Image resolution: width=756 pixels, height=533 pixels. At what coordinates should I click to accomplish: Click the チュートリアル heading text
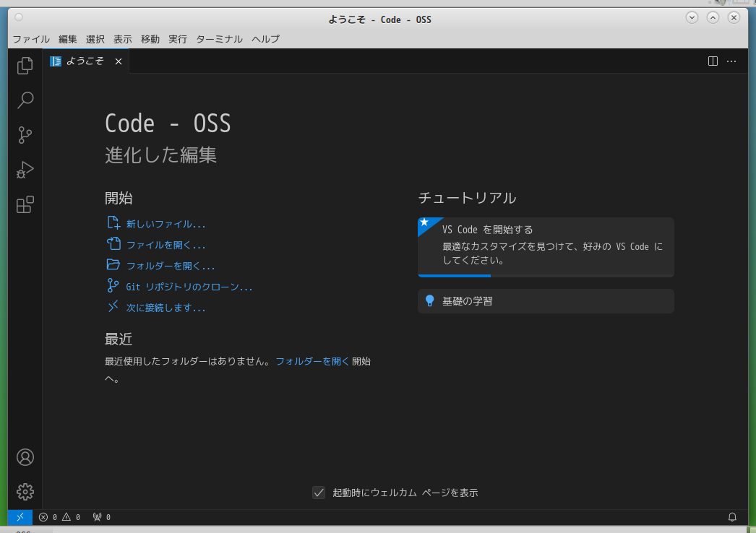pos(467,198)
